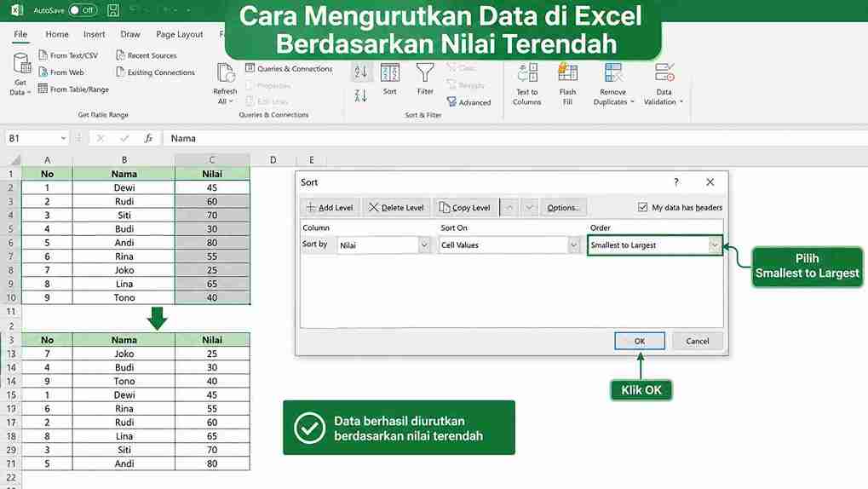Viewport: 868px width, 489px height.
Task: Select cell Tono in row 10
Action: [x=124, y=297]
